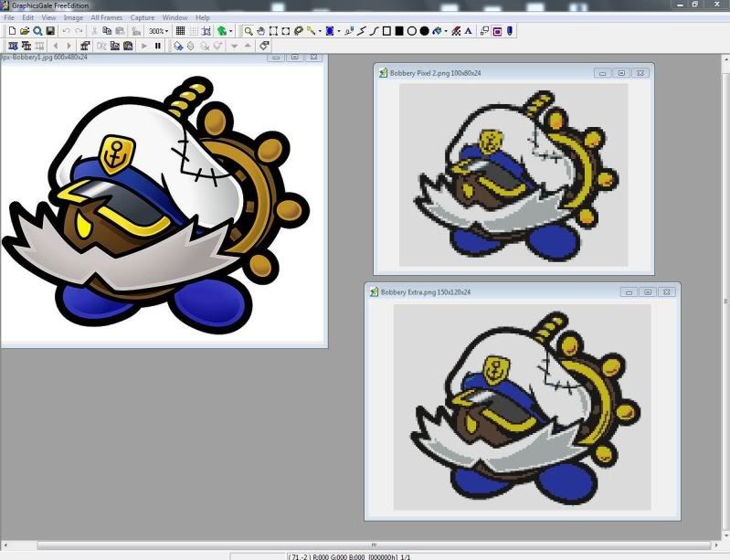Viewport: 730px width, 560px height.
Task: Select the lasso selection tool
Action: coord(299,31)
